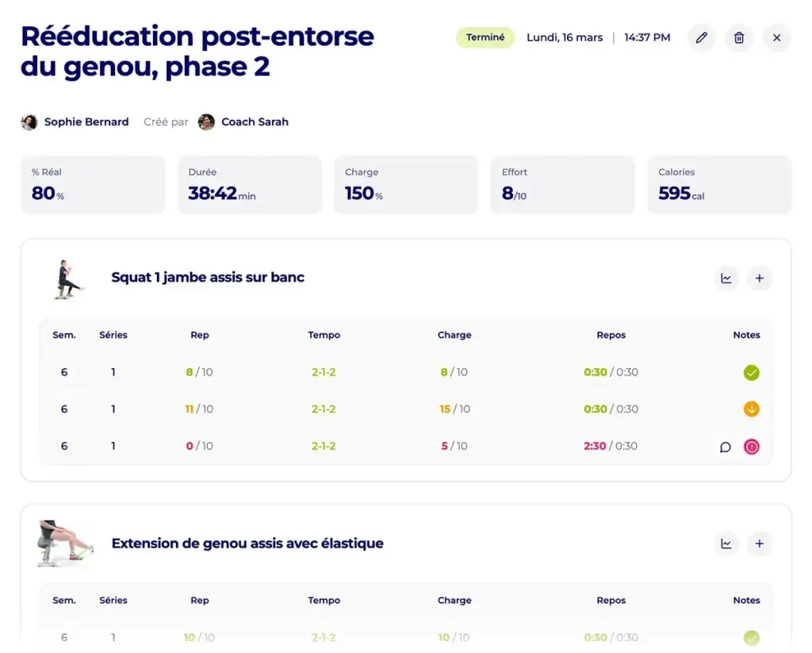The height and width of the screenshot is (653, 812).
Task: Click the pencil edit icon
Action: pyautogui.click(x=701, y=38)
